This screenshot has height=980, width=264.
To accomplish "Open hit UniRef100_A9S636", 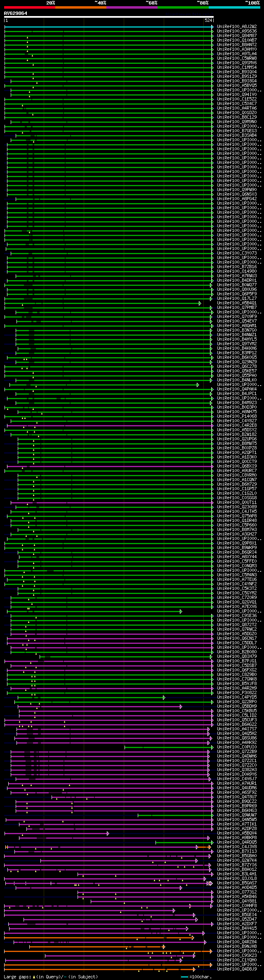I will tap(237, 31).
